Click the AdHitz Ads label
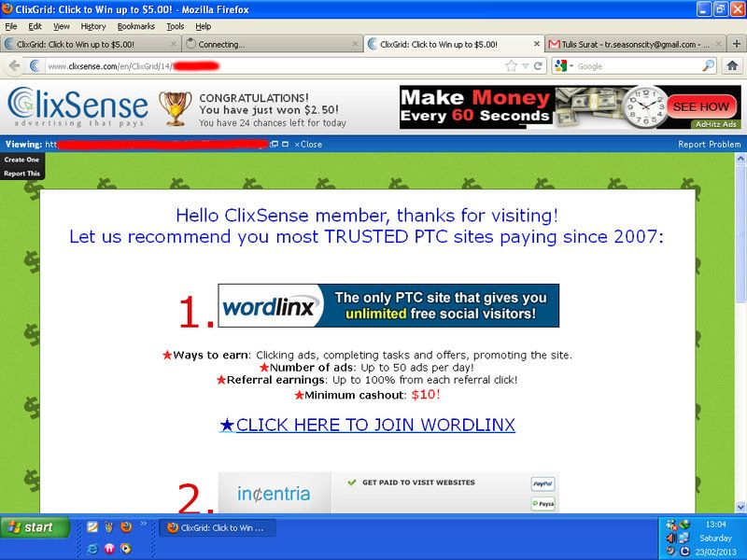Screen dimensions: 747x560 (716, 124)
